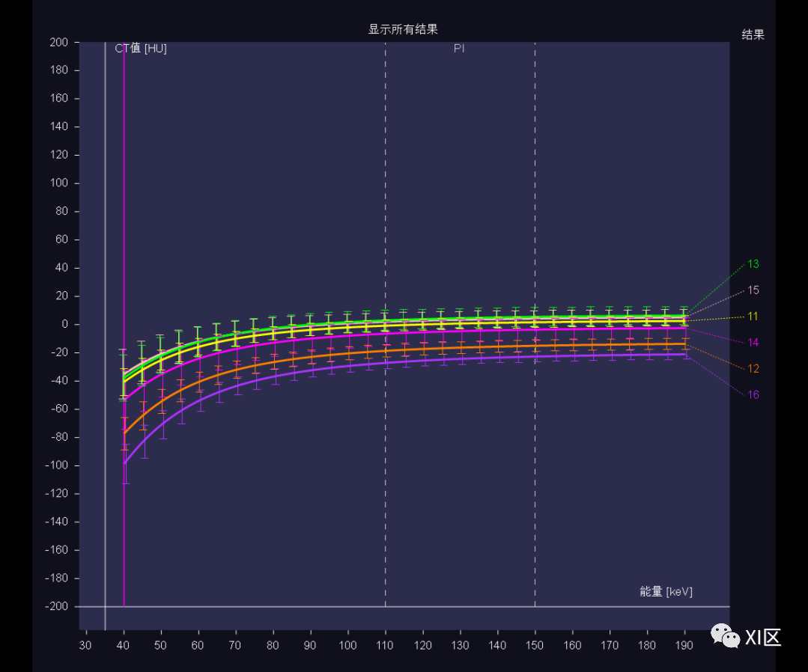Click the x-axis tick label 30
Screen dimensions: 808x672
(x=85, y=646)
